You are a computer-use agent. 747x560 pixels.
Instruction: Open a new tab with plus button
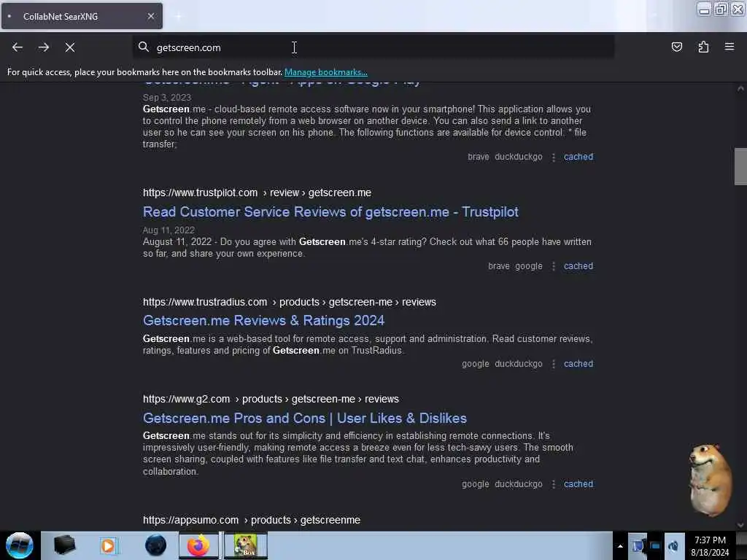[178, 17]
